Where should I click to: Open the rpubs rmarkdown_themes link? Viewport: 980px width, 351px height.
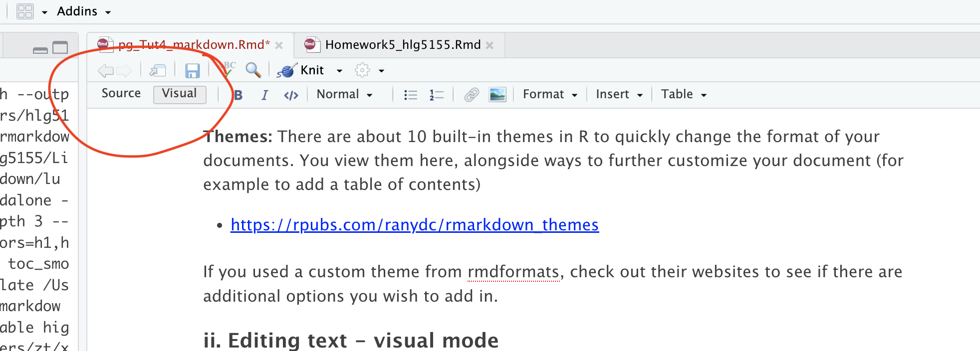414,225
